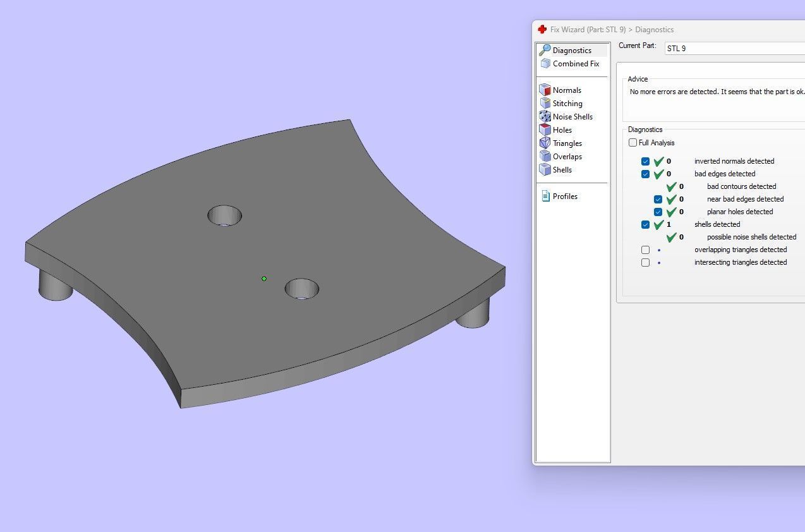This screenshot has height=532, width=805.
Task: Enable the Full Analysis checkbox
Action: point(633,143)
